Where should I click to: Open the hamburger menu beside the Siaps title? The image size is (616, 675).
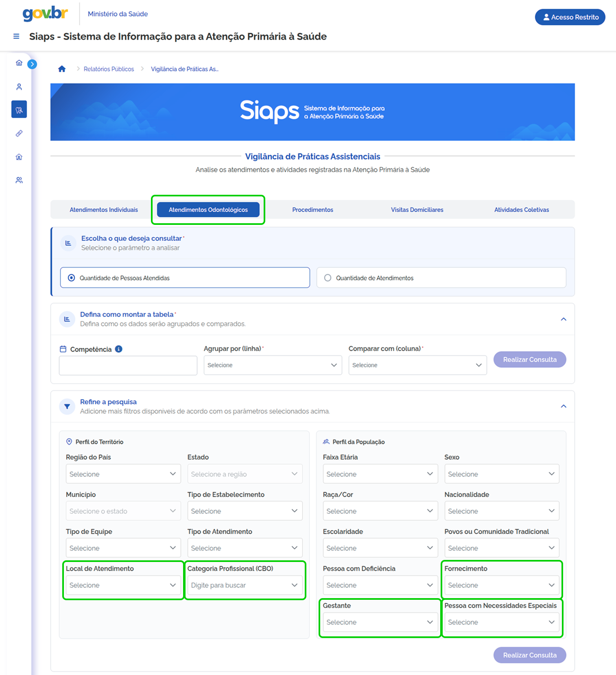16,36
